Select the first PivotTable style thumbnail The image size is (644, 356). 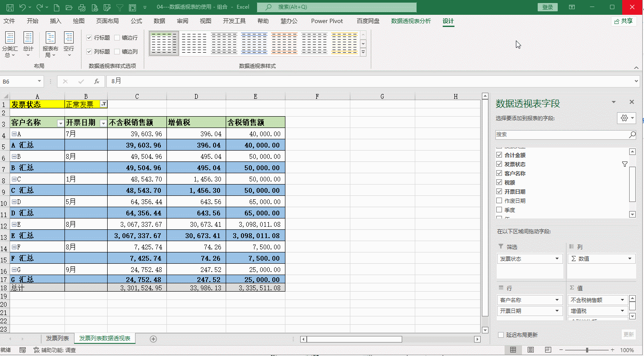(x=164, y=43)
